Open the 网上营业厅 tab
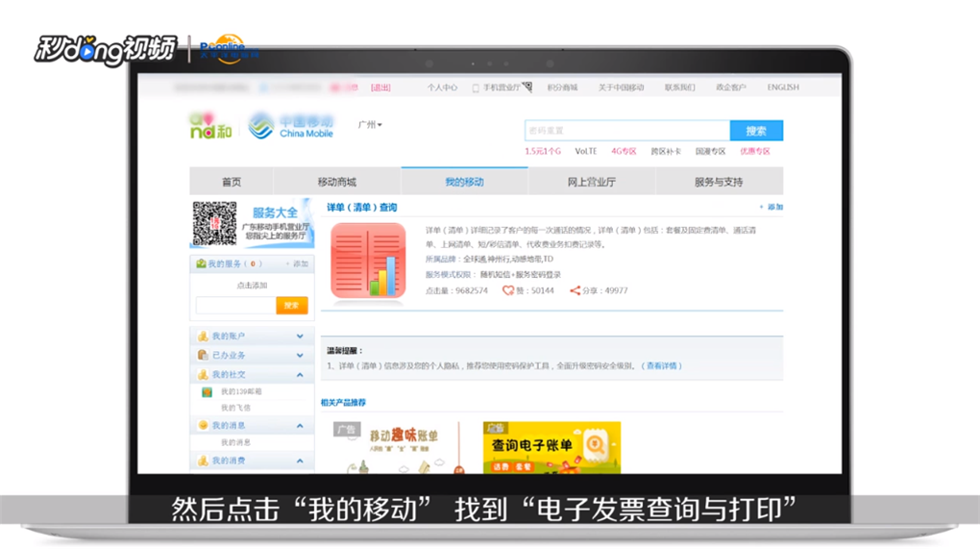 tap(591, 182)
